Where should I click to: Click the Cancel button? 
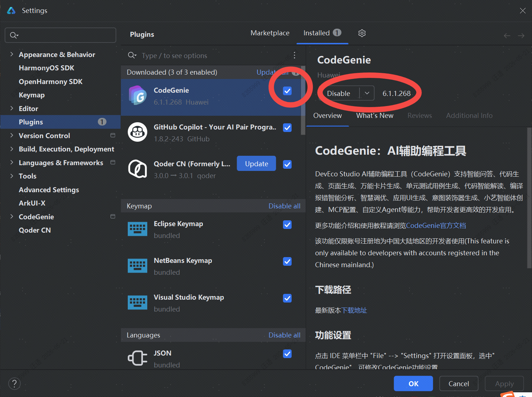[459, 384]
